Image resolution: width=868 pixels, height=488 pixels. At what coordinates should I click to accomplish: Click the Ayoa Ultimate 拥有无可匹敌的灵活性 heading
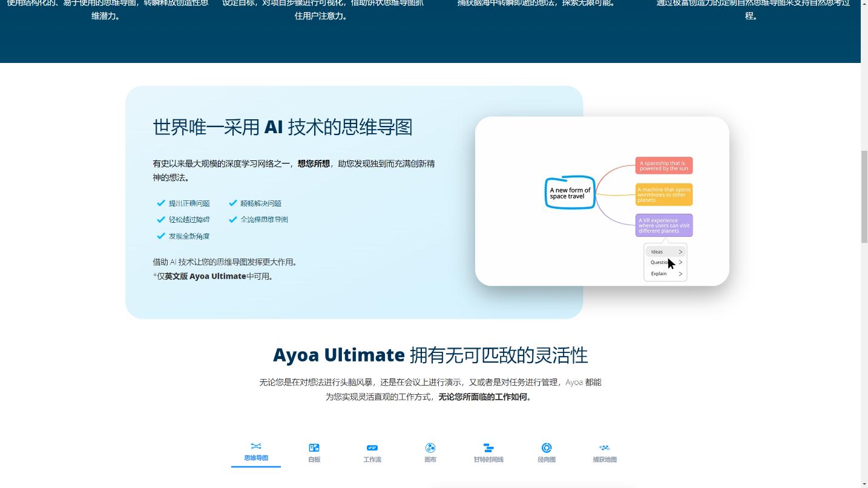coord(430,355)
